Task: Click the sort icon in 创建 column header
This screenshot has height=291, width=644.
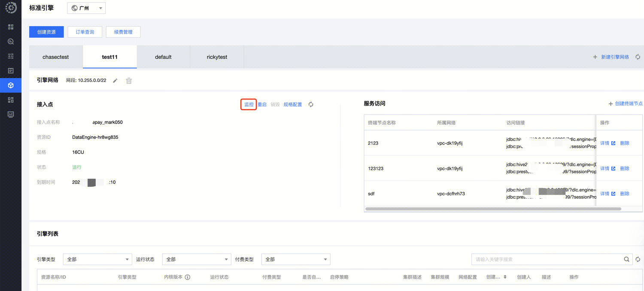Action: (x=505, y=277)
